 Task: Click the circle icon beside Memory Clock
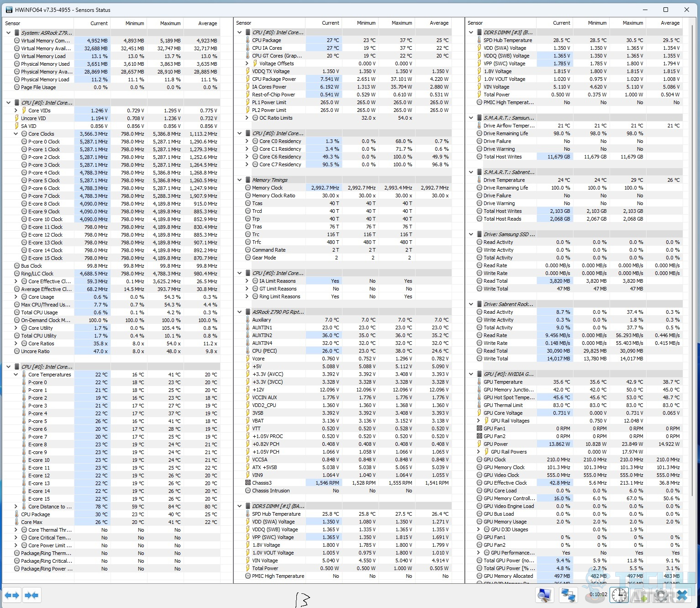pos(248,188)
